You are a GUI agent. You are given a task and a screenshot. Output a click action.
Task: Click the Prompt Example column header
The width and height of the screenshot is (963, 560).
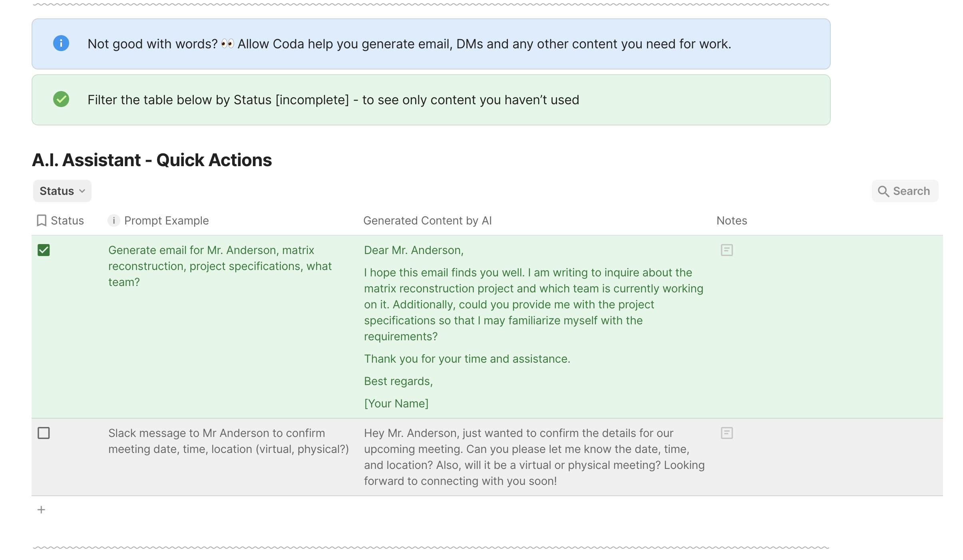(x=166, y=220)
